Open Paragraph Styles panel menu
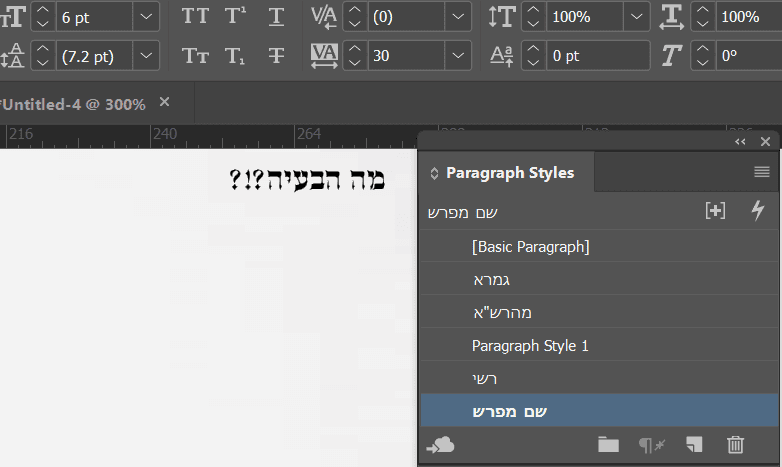The image size is (782, 467). [x=762, y=172]
